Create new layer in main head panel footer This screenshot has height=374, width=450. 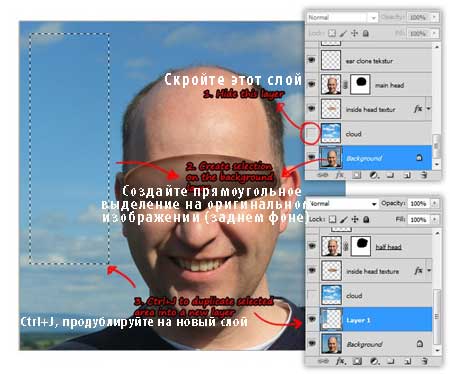coord(407,175)
